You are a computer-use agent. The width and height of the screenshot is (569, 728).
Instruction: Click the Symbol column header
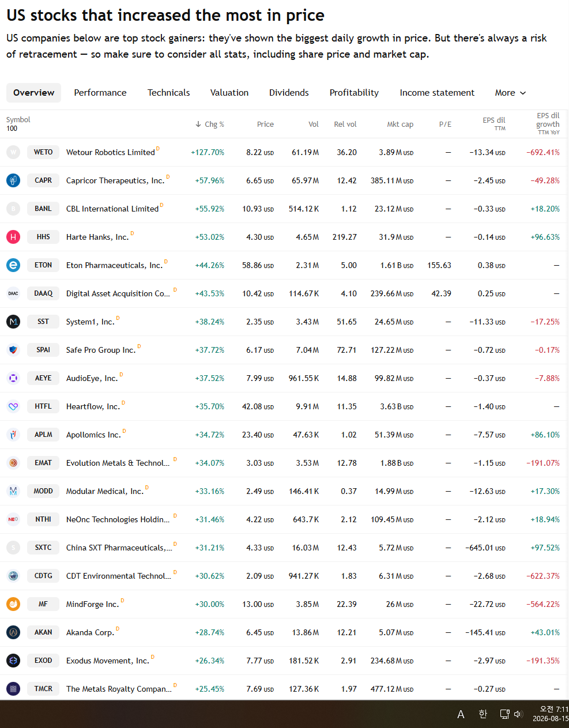click(x=18, y=120)
